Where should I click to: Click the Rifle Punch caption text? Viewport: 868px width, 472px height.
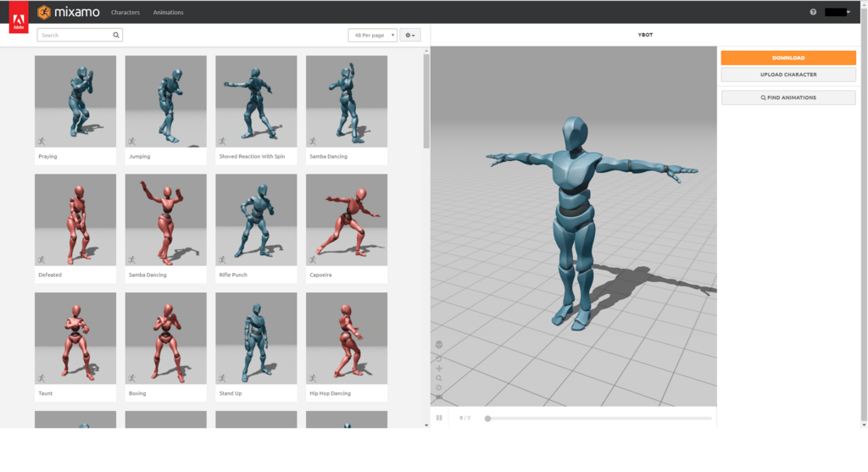233,275
